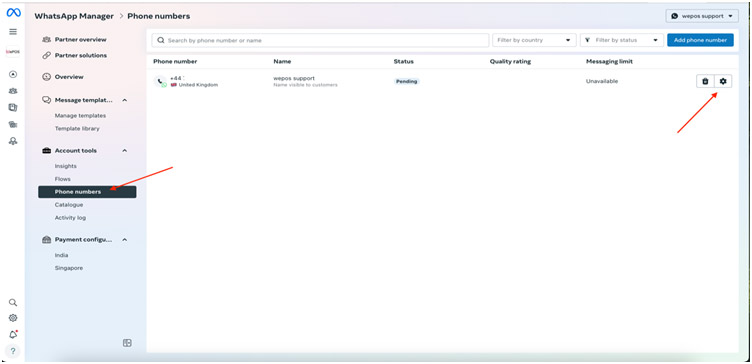This screenshot has width=752, height=364.
Task: Open Template library
Action: point(77,129)
